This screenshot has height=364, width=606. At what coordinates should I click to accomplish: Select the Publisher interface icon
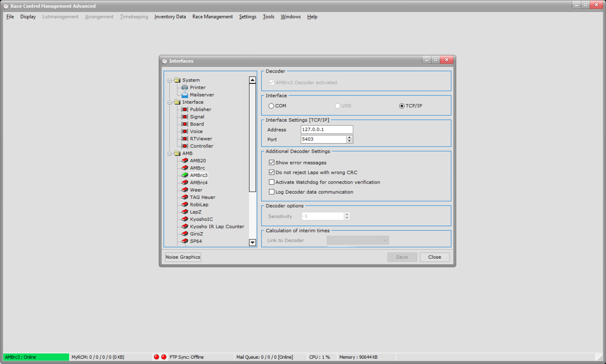click(x=185, y=109)
